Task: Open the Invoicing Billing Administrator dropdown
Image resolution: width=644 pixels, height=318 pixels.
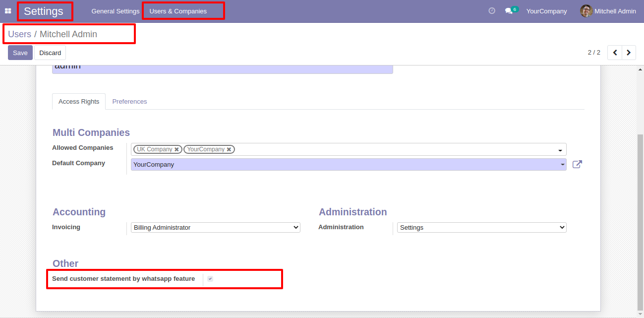Action: [x=216, y=227]
